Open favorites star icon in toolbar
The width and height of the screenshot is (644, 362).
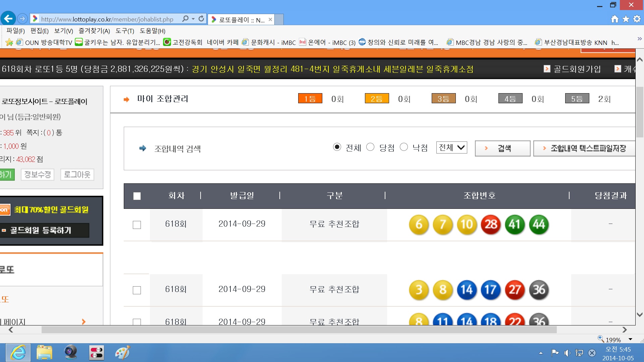(626, 19)
